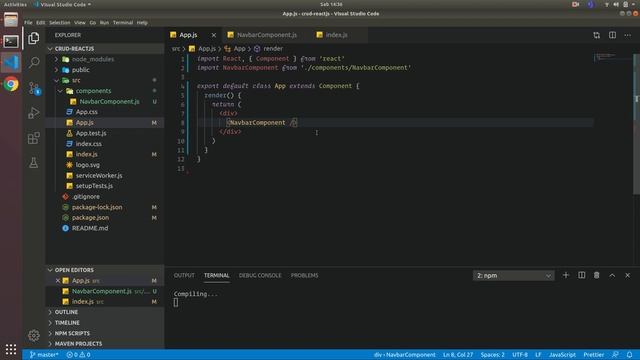The image size is (640, 360).
Task: Click UTF-8 encoding in status bar
Action: pos(520,355)
